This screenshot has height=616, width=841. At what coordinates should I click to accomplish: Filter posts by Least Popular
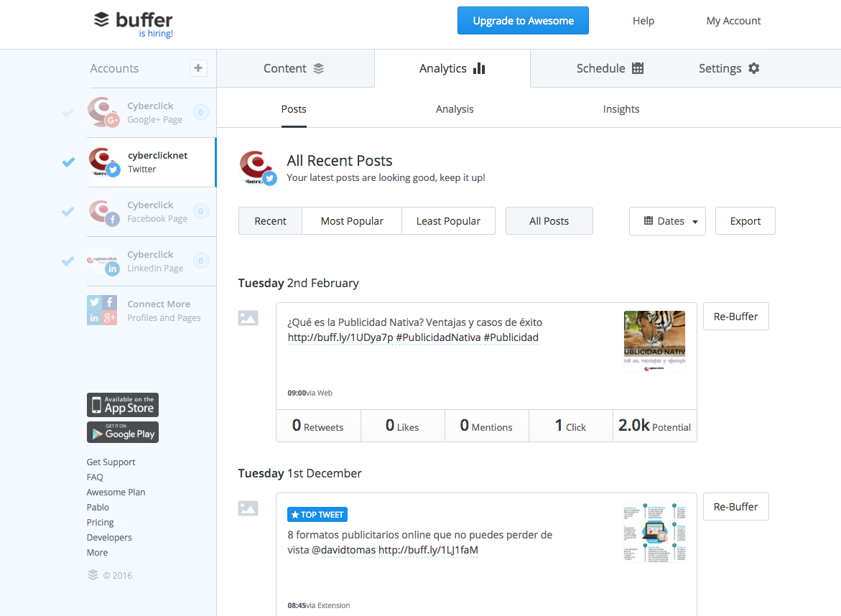coord(448,221)
